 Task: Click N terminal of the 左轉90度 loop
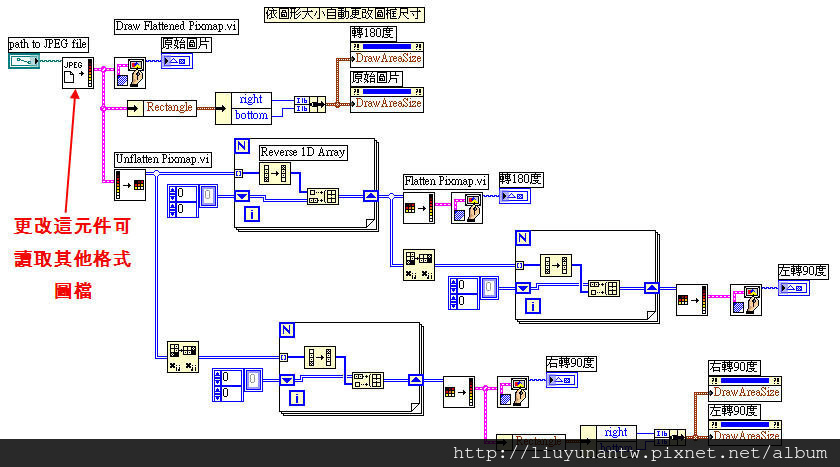[x=523, y=238]
